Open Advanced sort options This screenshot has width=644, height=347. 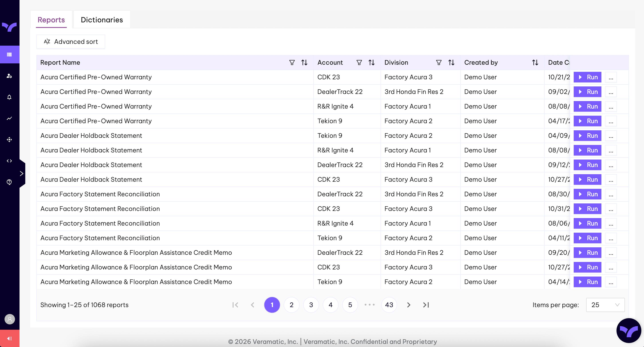point(71,41)
